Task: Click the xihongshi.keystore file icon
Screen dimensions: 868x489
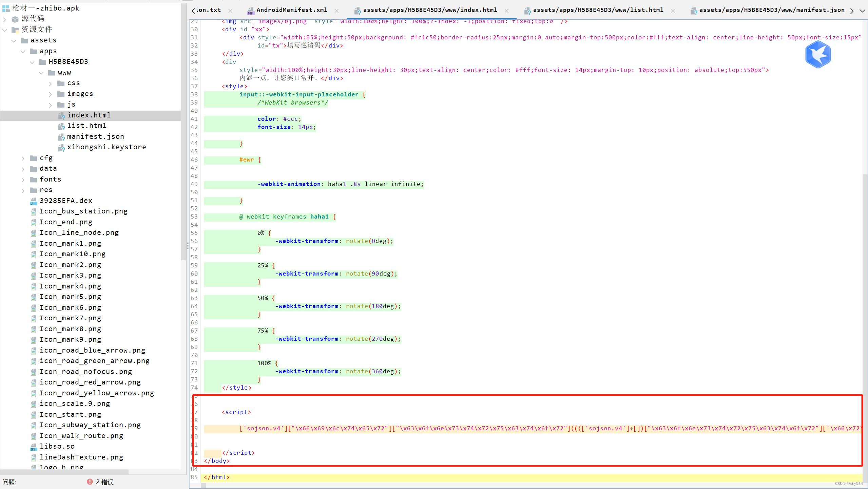Action: point(61,147)
